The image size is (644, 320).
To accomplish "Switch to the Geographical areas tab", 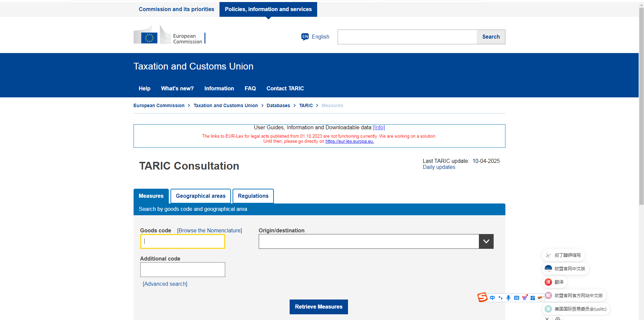I will tap(200, 196).
